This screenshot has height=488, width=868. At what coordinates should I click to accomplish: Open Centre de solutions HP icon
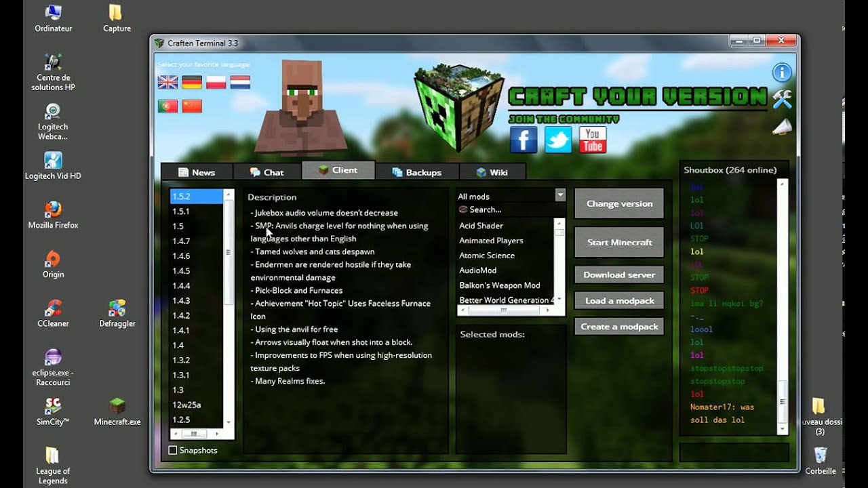[x=53, y=72]
